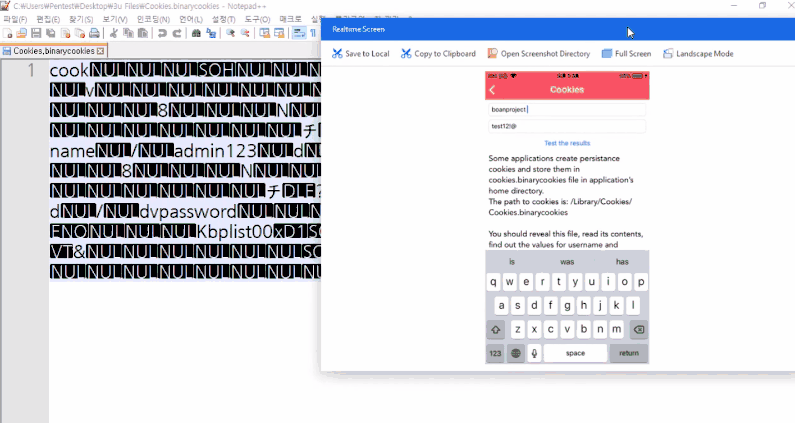Click the Undo arrow icon
This screenshot has width=795, height=423.
(162, 33)
